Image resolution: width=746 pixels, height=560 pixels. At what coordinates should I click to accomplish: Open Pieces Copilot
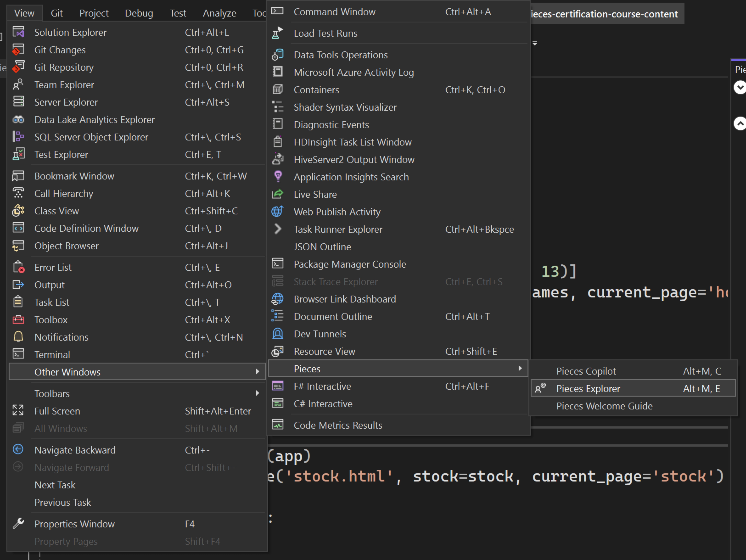pos(586,371)
